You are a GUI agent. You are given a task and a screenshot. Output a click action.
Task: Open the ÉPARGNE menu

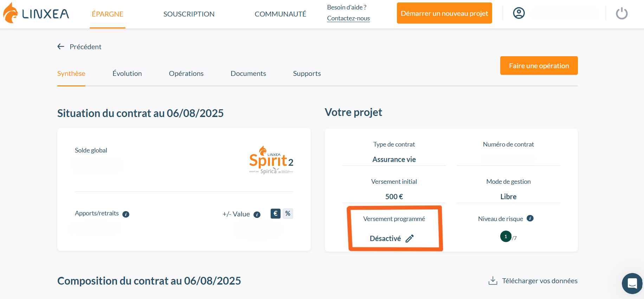pyautogui.click(x=108, y=14)
